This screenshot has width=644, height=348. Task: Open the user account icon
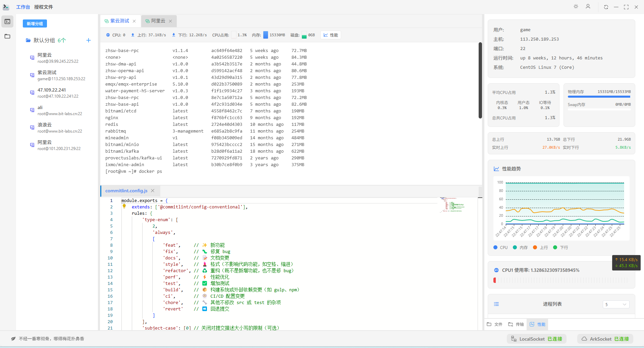pos(588,7)
